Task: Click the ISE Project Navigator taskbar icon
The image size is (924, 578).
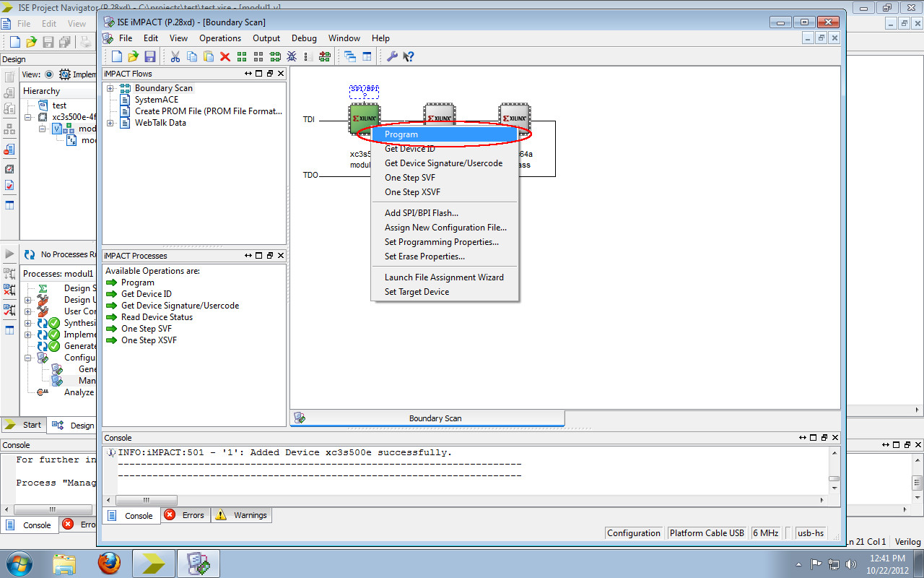Action: (x=153, y=563)
